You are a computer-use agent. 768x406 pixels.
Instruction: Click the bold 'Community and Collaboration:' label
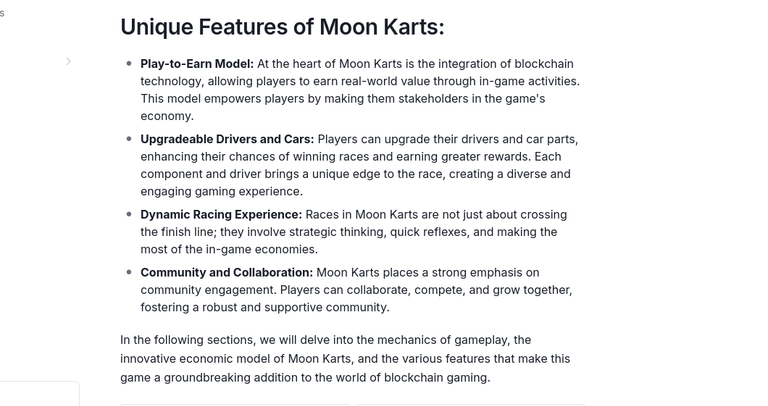coord(226,272)
